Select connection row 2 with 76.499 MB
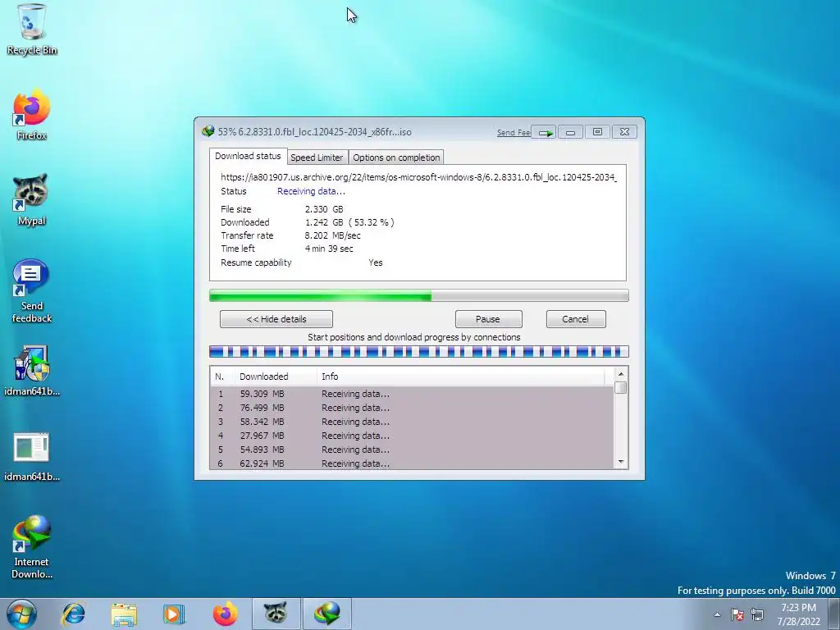This screenshot has height=630, width=840. coord(412,408)
